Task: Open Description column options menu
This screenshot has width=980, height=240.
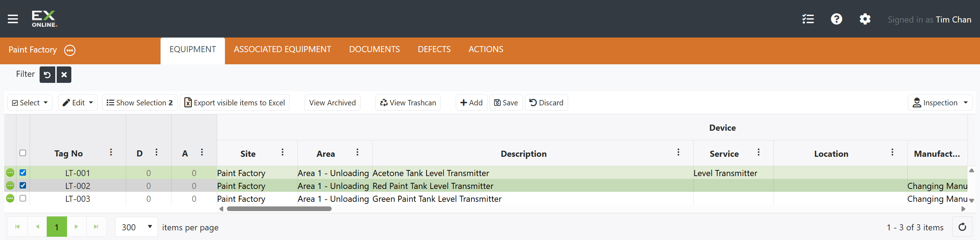Action: (x=678, y=152)
